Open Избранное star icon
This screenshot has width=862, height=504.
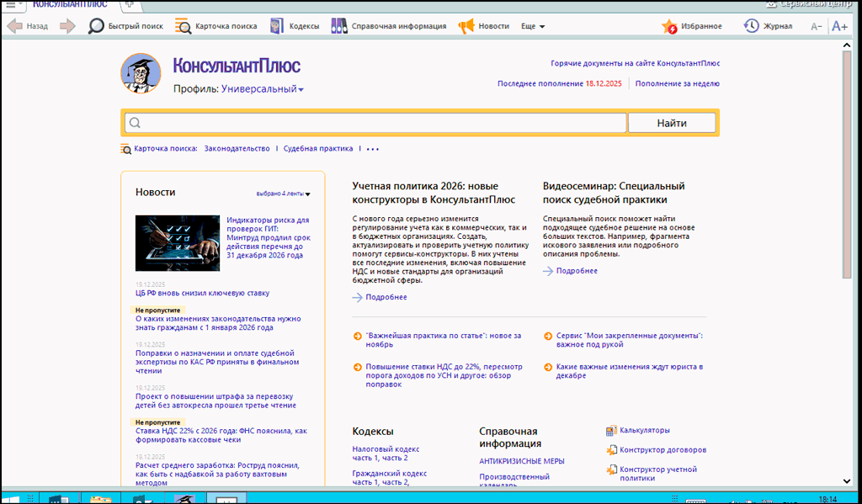click(x=670, y=26)
